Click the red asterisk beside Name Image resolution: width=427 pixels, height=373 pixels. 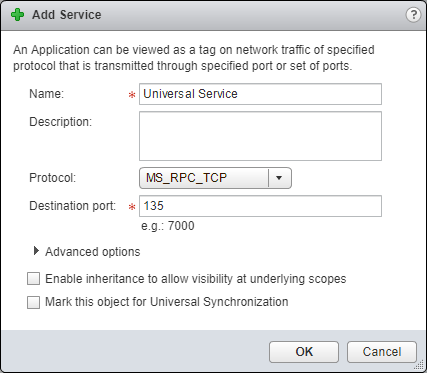point(132,95)
